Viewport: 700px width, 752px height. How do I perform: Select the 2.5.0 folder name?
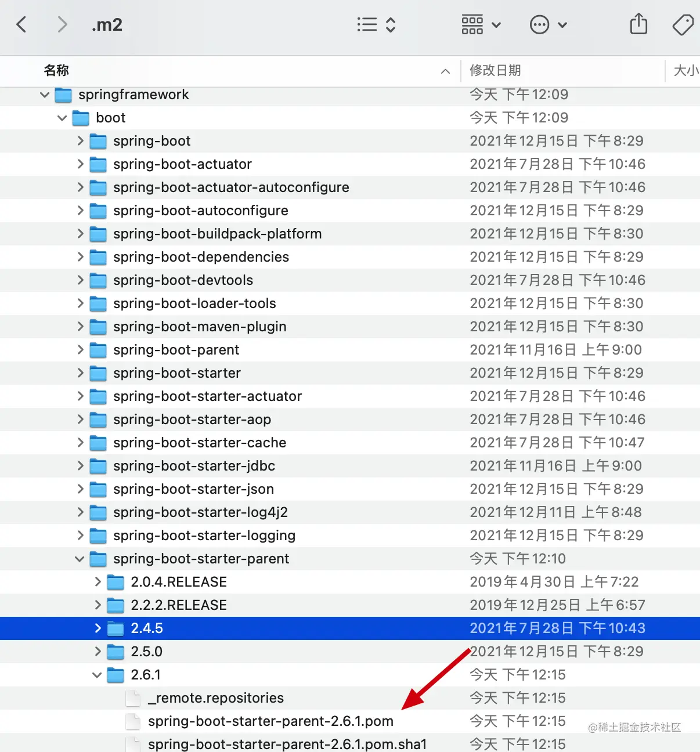[x=146, y=652]
